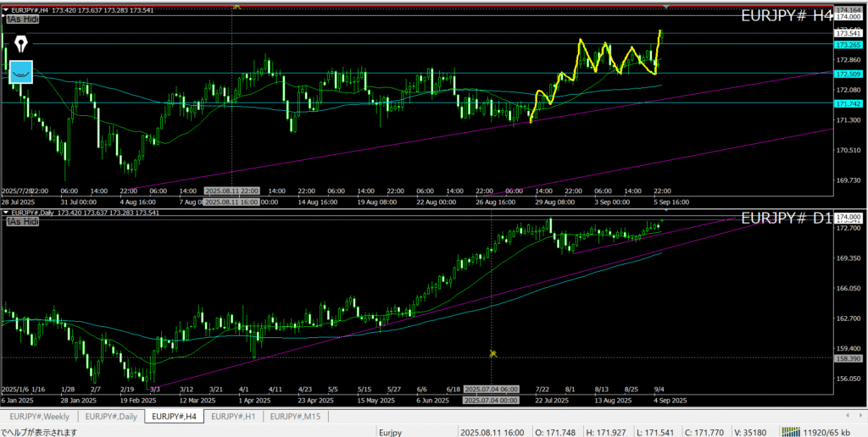Switch to the EURJPY#,Daily chart tab
Image resolution: width=868 pixels, height=437 pixels.
[111, 416]
